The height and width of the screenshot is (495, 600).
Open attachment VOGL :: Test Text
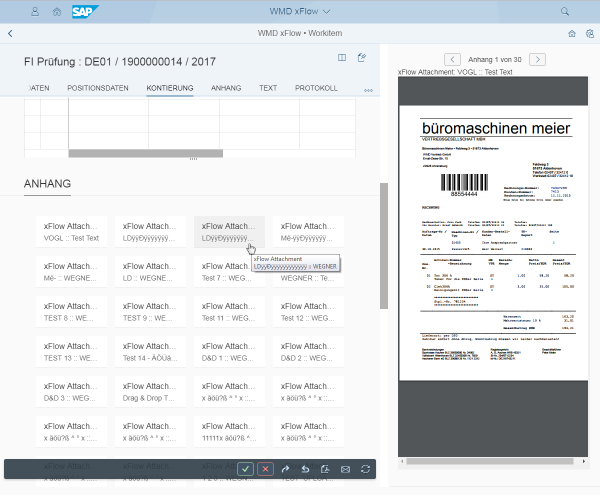pos(72,232)
